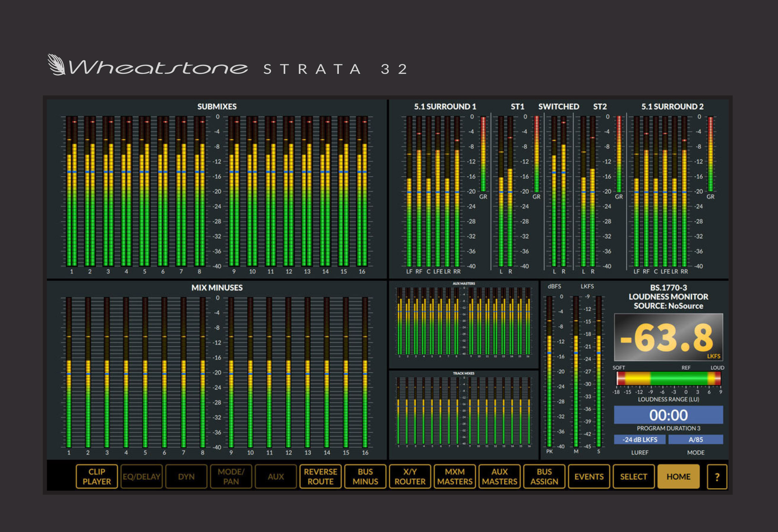Click the AUX button in bottom bar
The width and height of the screenshot is (778, 532).
[276, 476]
